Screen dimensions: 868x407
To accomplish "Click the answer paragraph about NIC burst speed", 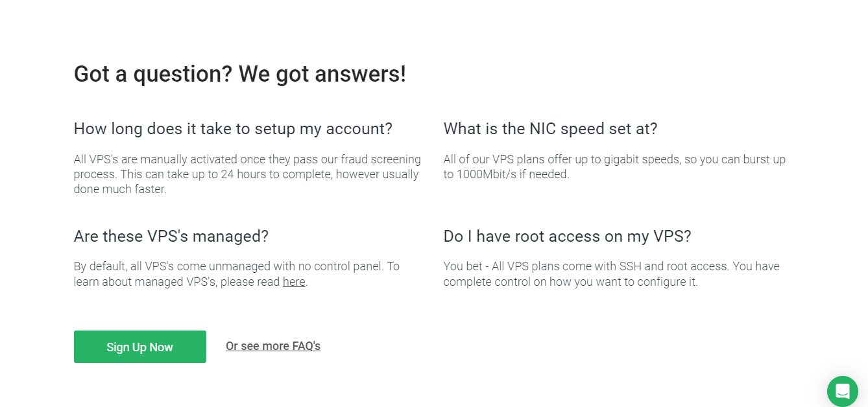I will coord(614,167).
